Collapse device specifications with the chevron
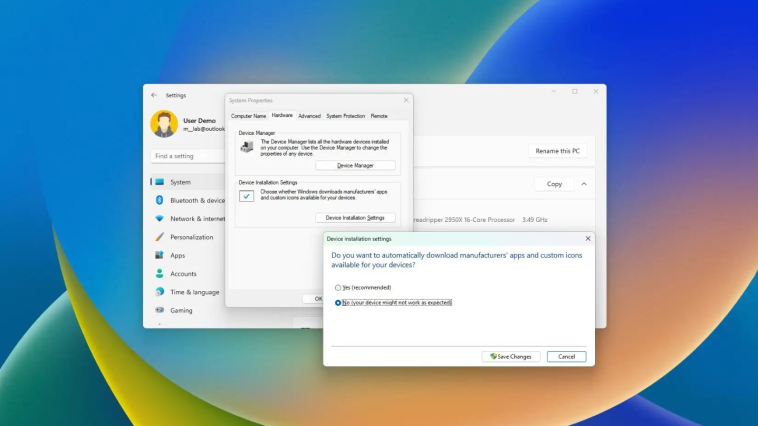The height and width of the screenshot is (426, 758). pyautogui.click(x=584, y=184)
